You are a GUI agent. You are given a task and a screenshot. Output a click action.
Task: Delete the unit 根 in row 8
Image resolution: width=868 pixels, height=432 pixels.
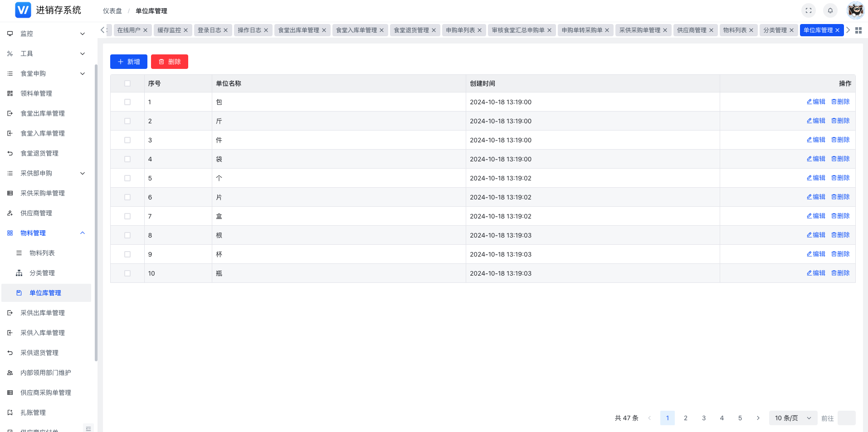[840, 235]
